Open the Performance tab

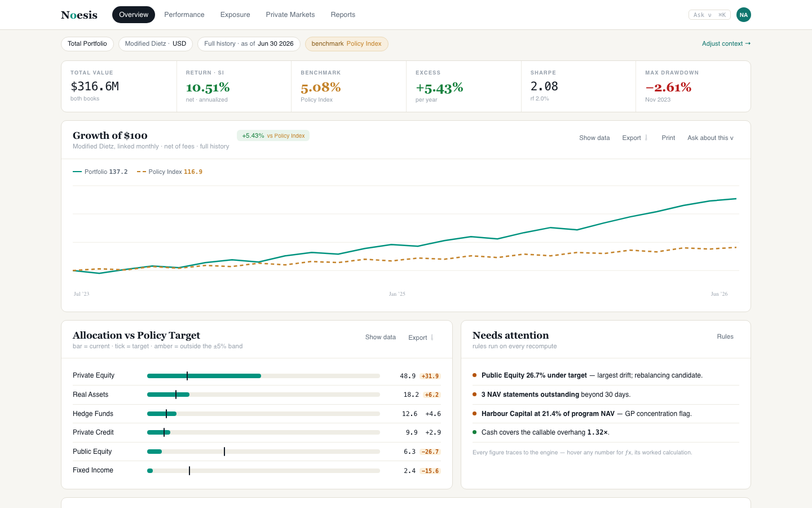(184, 15)
